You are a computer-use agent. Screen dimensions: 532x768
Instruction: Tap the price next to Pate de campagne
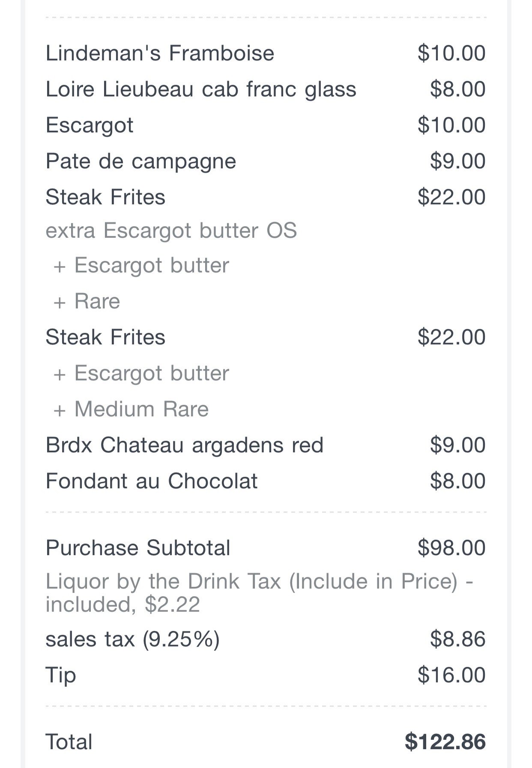click(457, 161)
